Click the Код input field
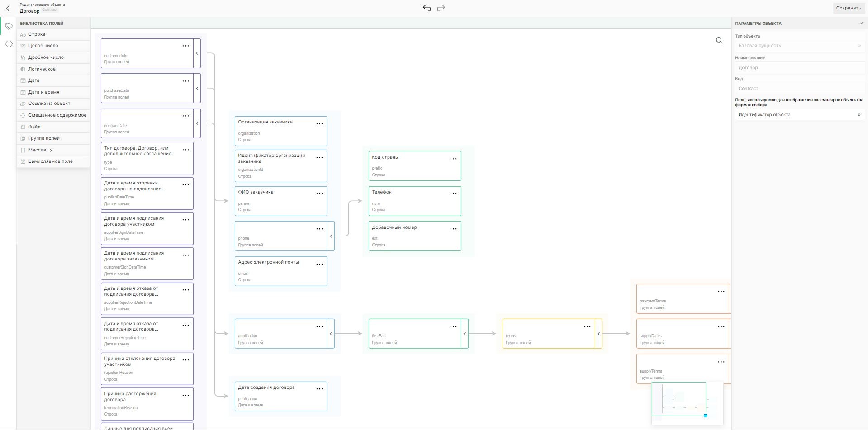This screenshot has height=430, width=868. [x=800, y=89]
